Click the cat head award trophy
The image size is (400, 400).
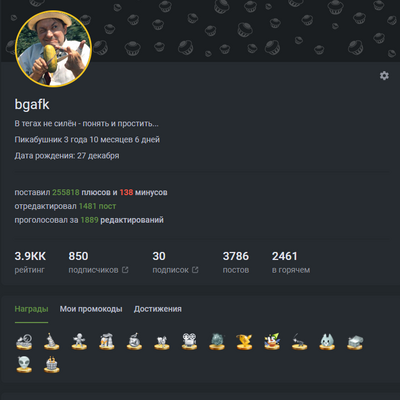point(327,341)
